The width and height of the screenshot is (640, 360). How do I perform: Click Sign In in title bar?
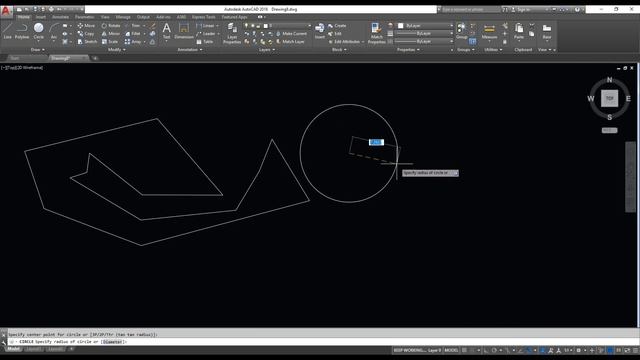pos(521,9)
